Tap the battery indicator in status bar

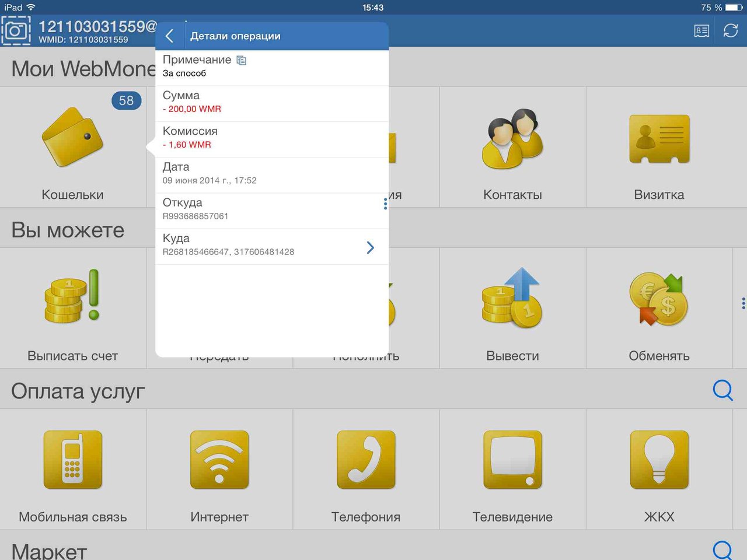734,8
